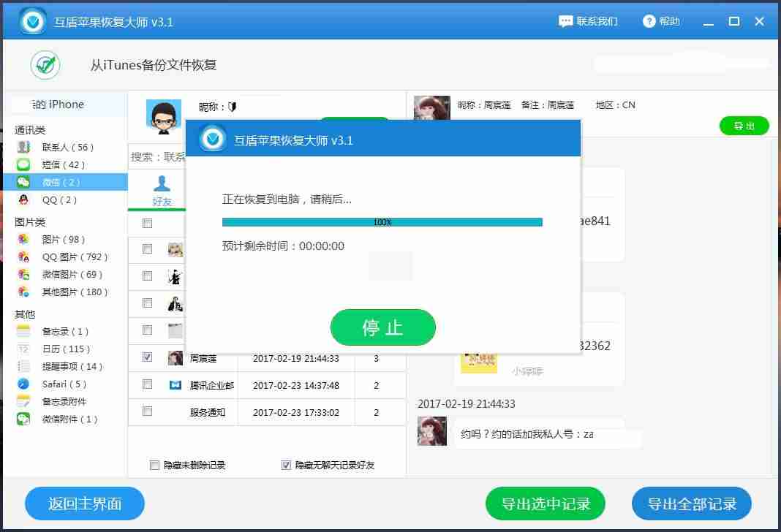Viewport: 781px width, 532px height.
Task: Click the avatar beside the 约吗 message
Action: point(432,431)
